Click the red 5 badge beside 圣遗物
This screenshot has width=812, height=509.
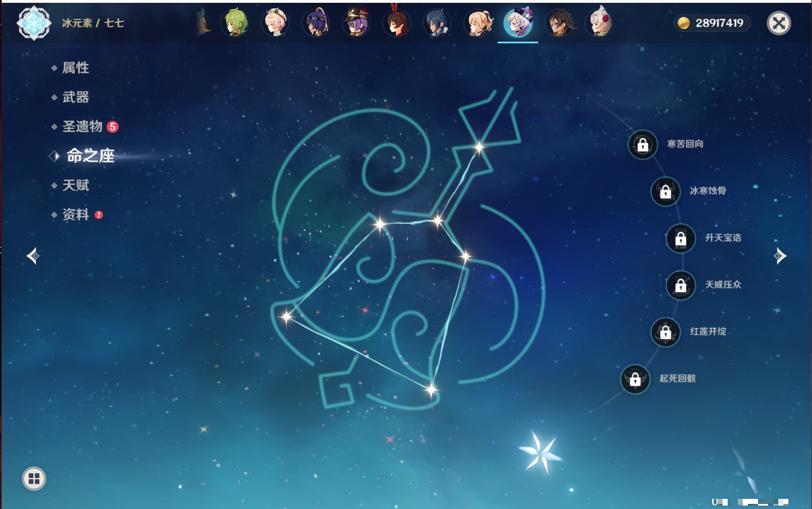112,127
